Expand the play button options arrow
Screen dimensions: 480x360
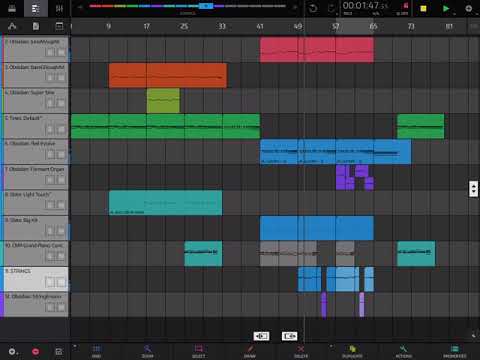coord(455,14)
